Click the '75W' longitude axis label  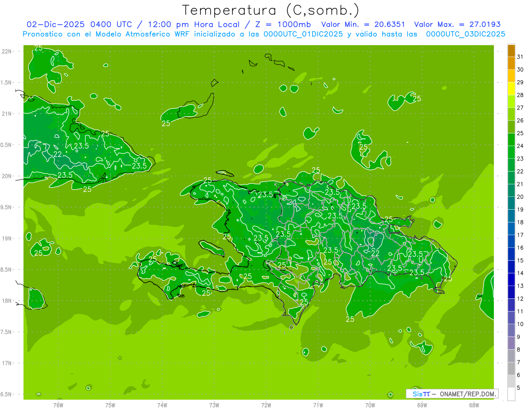point(110,405)
